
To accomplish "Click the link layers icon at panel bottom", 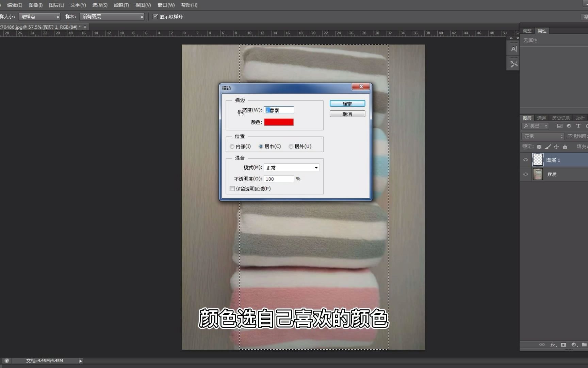I will (542, 345).
